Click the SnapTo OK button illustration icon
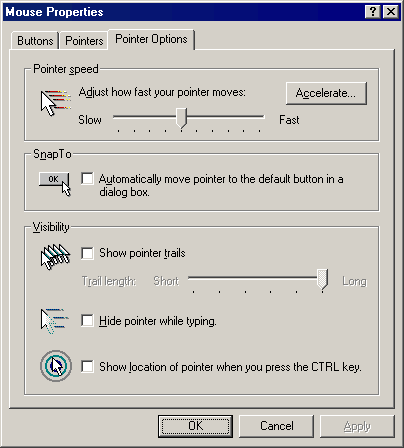The width and height of the screenshot is (404, 448). point(55,184)
